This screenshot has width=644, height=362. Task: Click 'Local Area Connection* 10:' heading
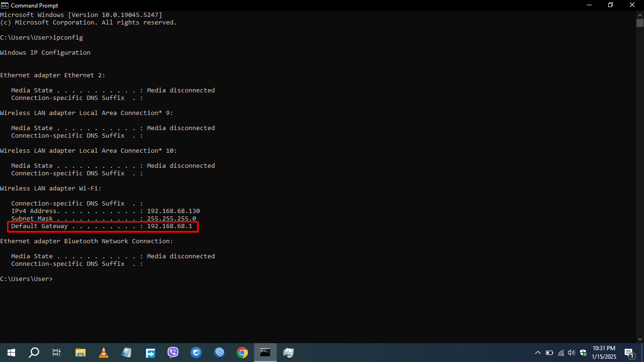tap(128, 151)
